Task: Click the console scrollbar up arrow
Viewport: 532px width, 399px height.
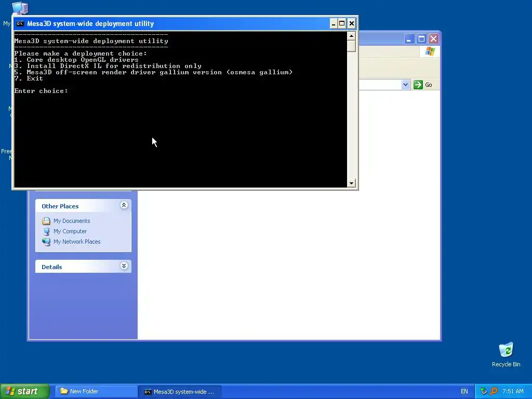Action: (x=351, y=36)
